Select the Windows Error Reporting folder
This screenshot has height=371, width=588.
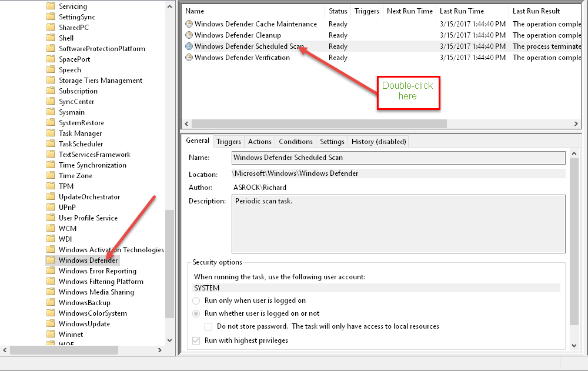pyautogui.click(x=98, y=271)
